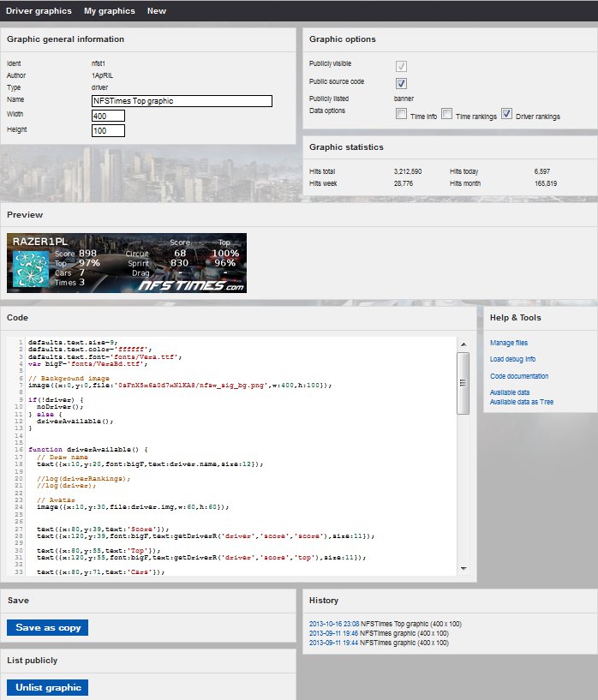Click code line 28 getDriverR score text
Screen dimensions: 598x700
tap(206, 535)
